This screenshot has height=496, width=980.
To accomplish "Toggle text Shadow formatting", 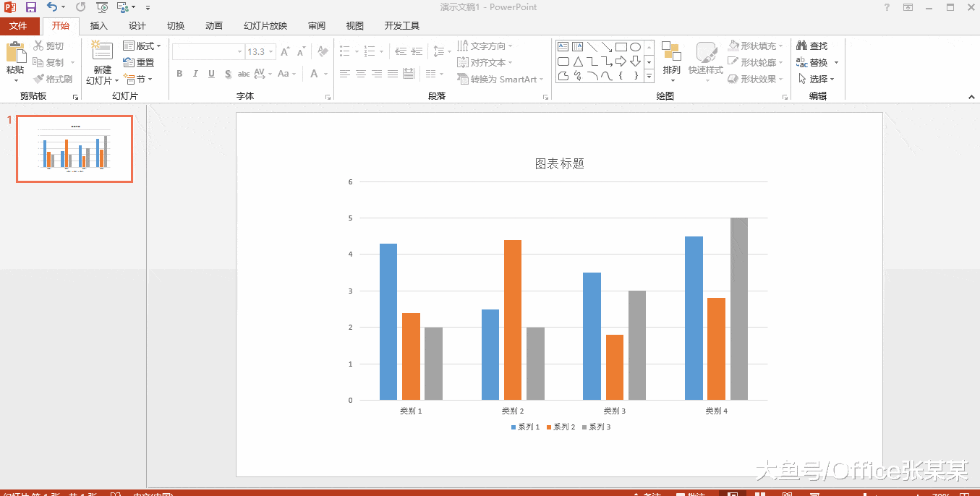I will click(x=228, y=74).
